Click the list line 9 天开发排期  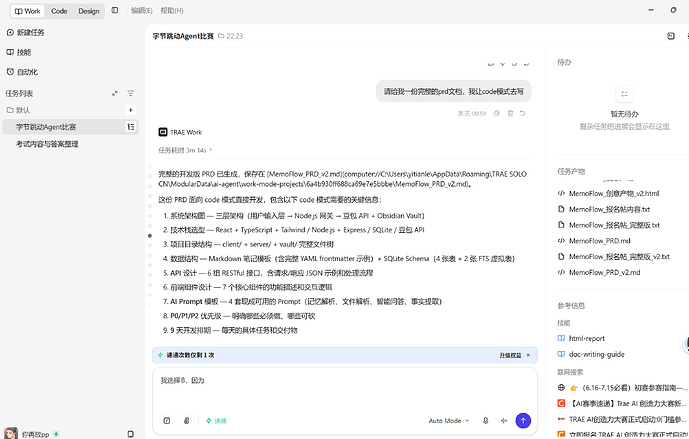tap(230, 330)
